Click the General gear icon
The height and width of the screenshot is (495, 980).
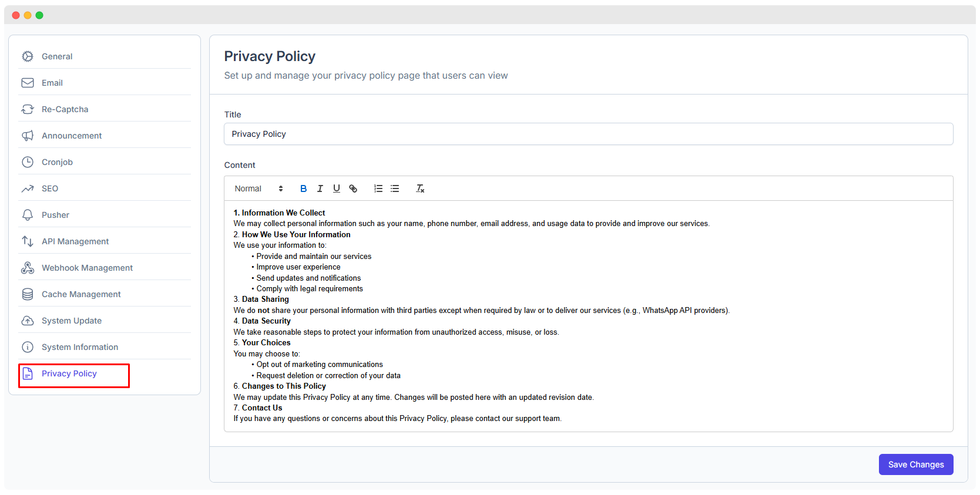[x=28, y=56]
